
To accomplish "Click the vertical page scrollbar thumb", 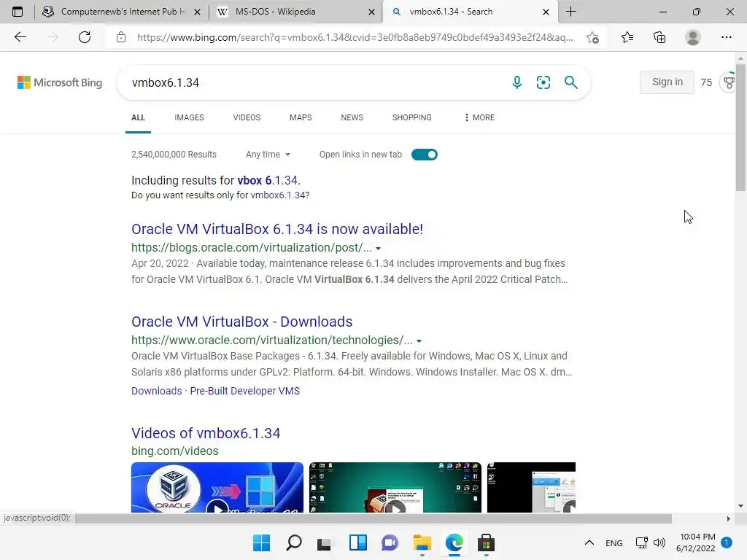I will click(740, 128).
